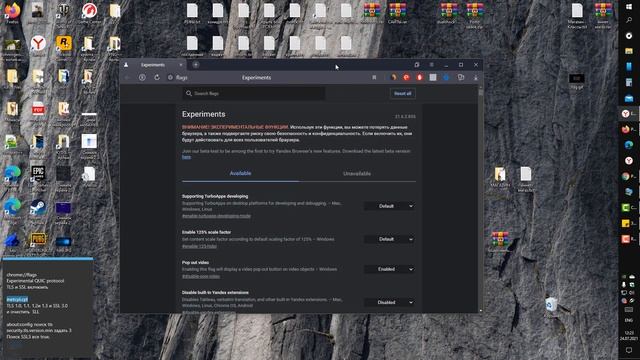Screen dimensions: 640x360
Task: Open the #enable-125-ratio flag link
Action: (199, 246)
